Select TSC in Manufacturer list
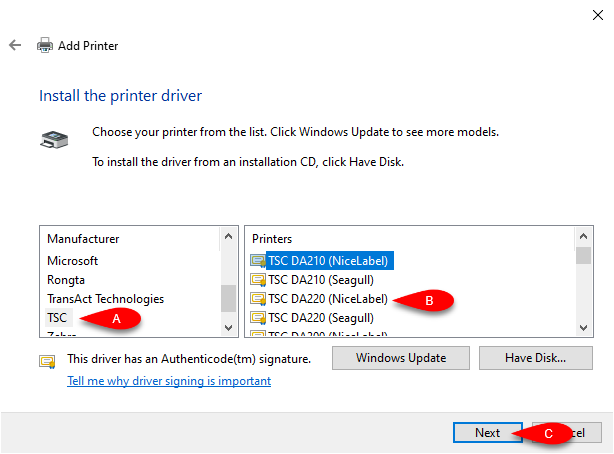This screenshot has width=614, height=454. 57,318
